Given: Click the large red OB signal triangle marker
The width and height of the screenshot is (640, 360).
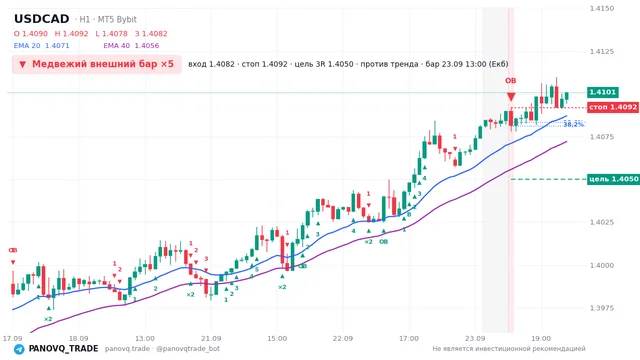Looking at the screenshot, I should (511, 97).
